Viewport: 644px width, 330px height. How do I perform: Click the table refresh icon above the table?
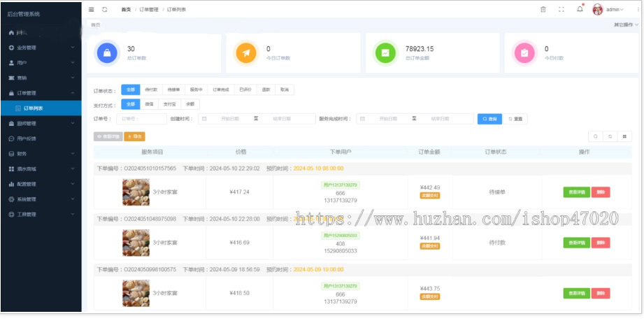(x=610, y=136)
